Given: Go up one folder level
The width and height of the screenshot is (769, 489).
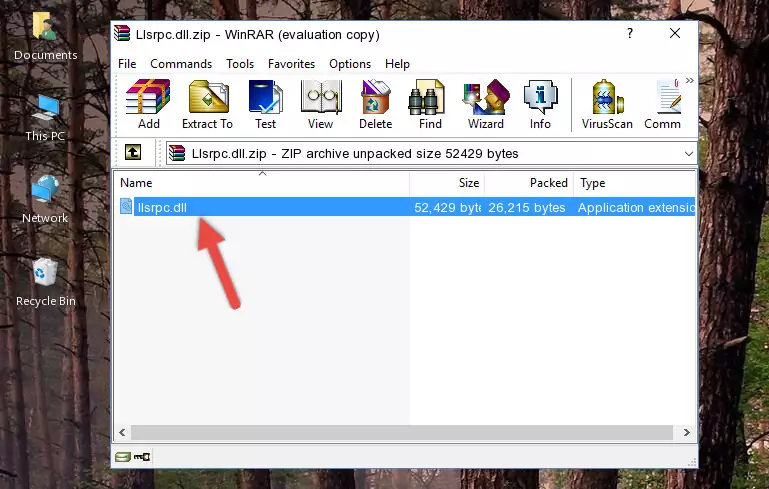Looking at the screenshot, I should (133, 153).
